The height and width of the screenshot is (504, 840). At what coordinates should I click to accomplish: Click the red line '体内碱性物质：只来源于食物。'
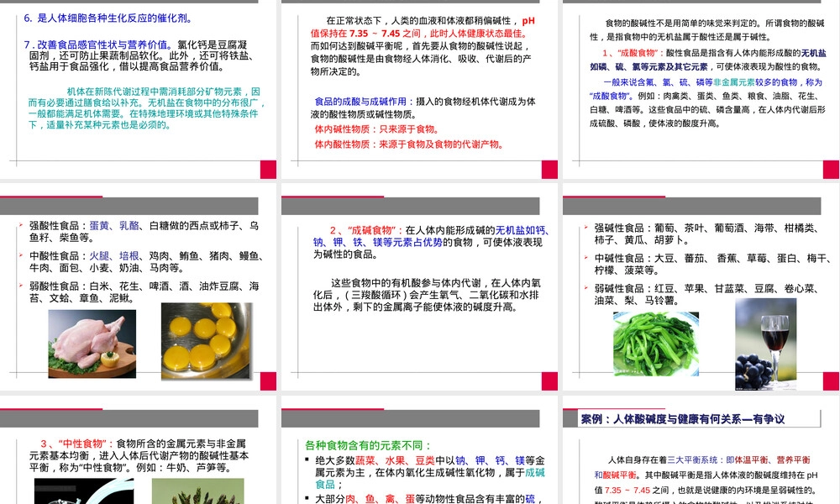(x=377, y=129)
